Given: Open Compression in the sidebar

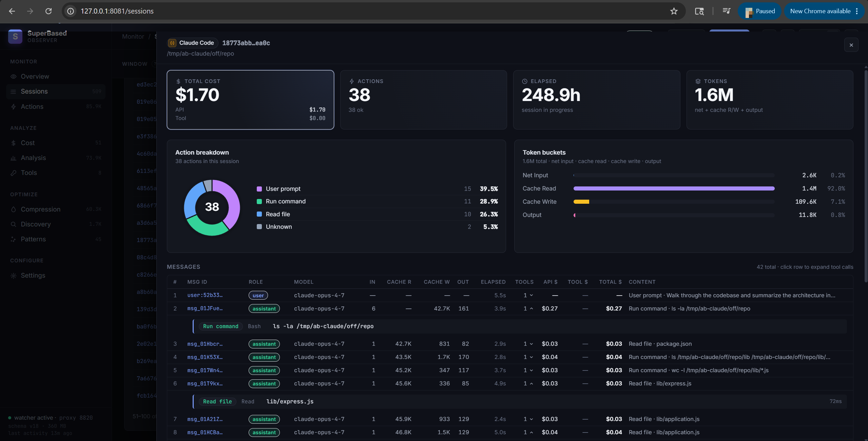Looking at the screenshot, I should [56, 209].
